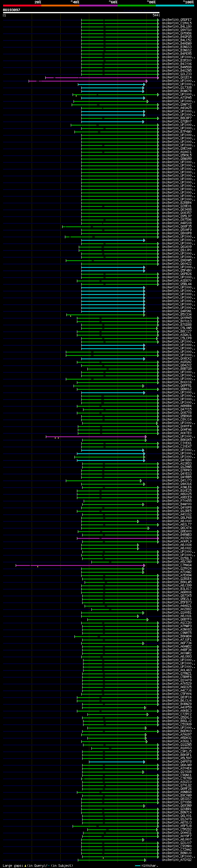Screen dimensions: 197x868
Task: Select the query name AU193097
Action: tap(11, 10)
